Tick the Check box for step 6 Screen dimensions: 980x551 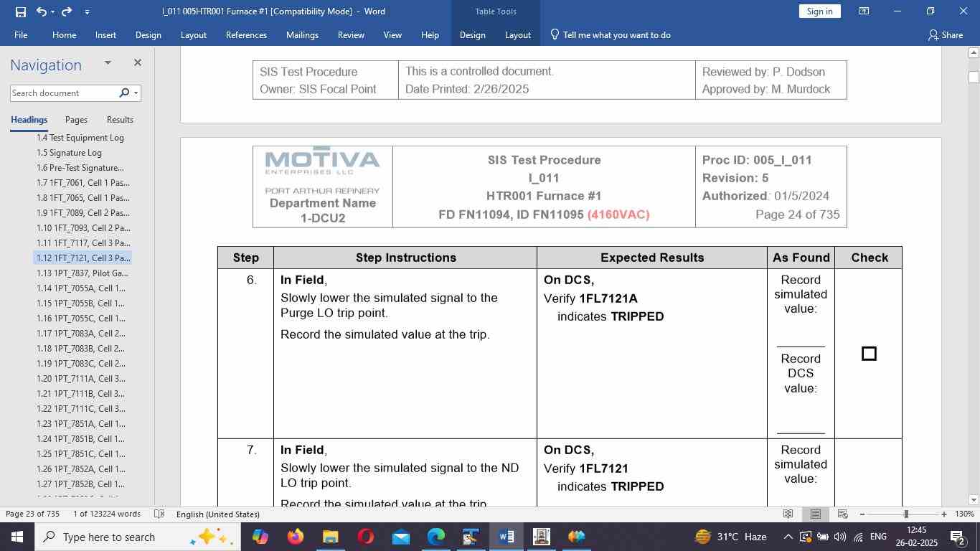tap(869, 354)
